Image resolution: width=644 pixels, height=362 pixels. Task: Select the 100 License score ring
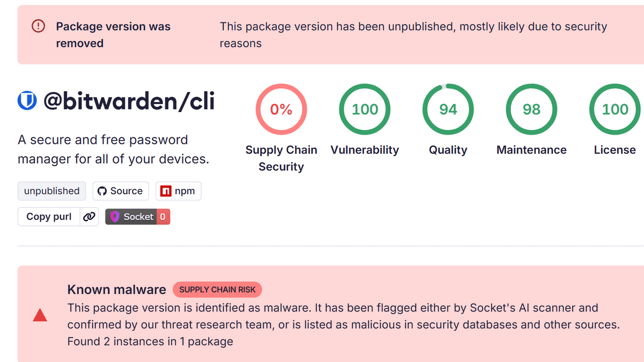pos(615,109)
